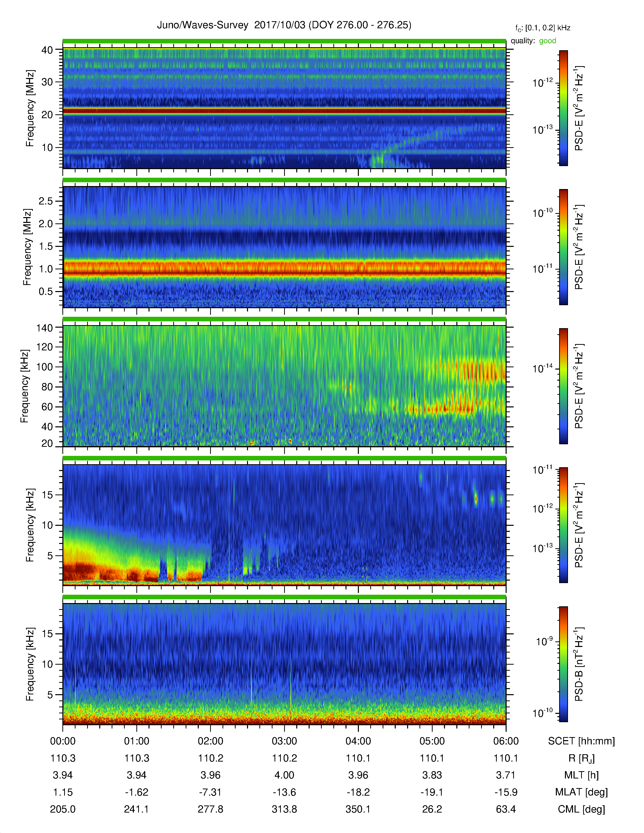Click the green quality bar above top panel
The width and height of the screenshot is (644, 833).
[x=284, y=41]
